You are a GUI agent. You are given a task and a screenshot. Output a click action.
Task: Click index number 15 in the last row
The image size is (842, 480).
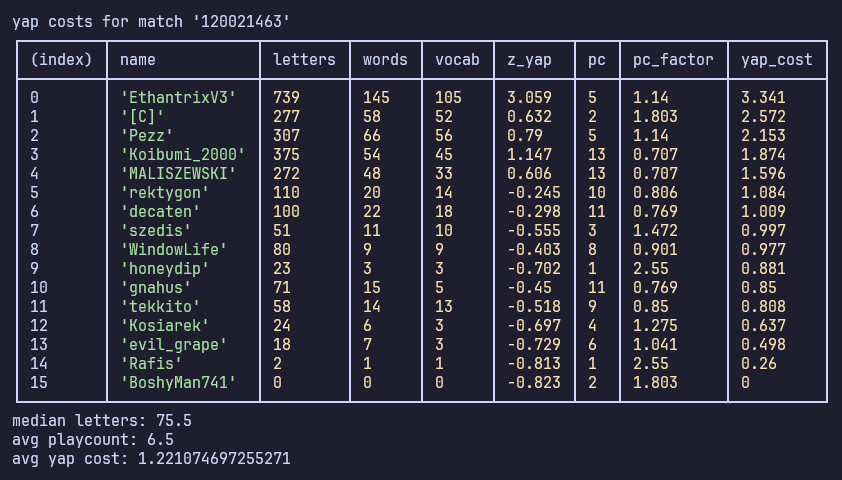click(x=39, y=383)
